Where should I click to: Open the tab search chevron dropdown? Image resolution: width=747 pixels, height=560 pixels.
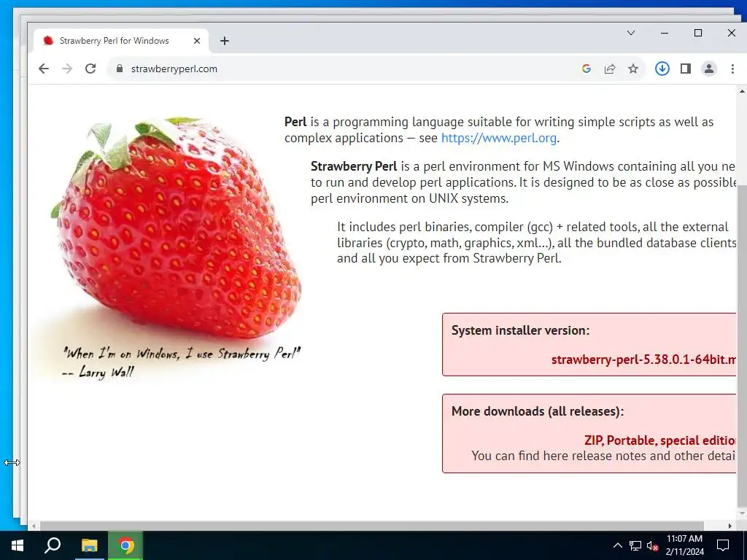pyautogui.click(x=631, y=33)
